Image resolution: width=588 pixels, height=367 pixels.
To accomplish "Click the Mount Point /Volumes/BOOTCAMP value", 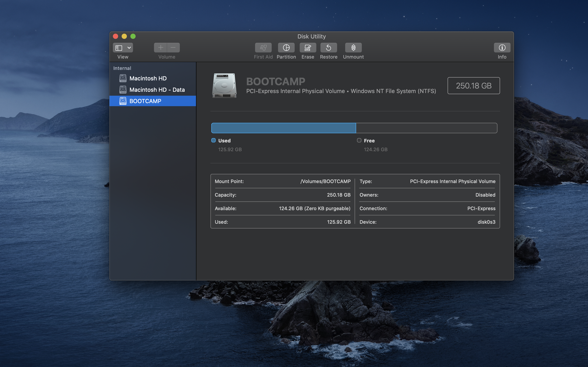I will click(x=325, y=181).
